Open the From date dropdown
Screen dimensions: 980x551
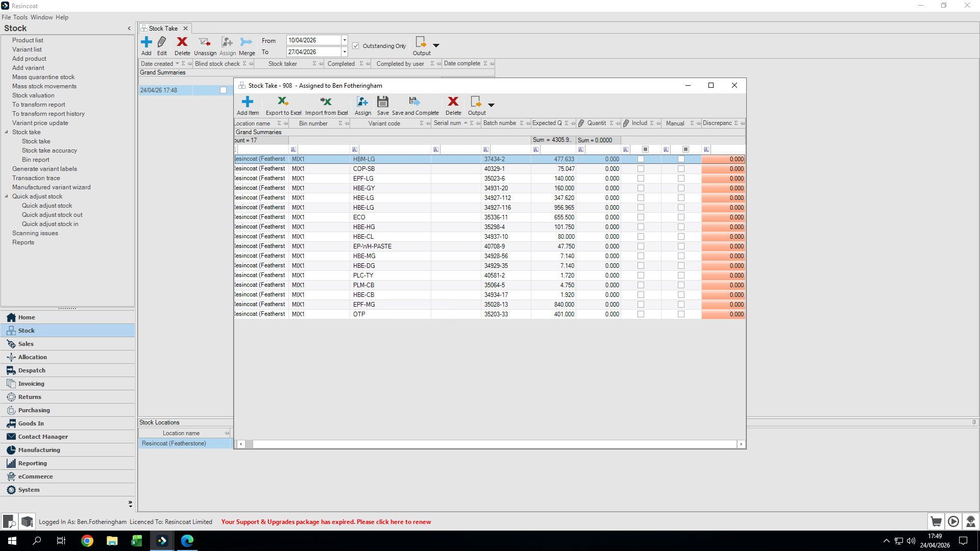[x=345, y=40]
